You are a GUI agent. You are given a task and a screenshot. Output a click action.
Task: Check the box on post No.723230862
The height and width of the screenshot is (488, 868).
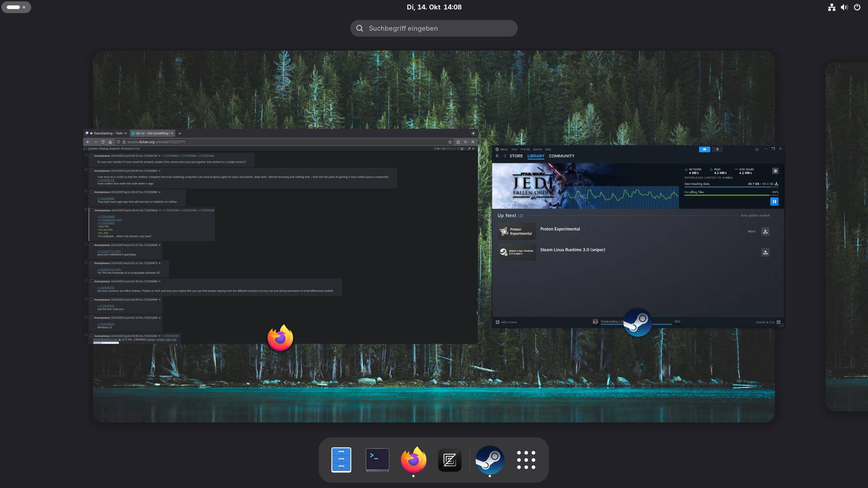[x=91, y=171]
